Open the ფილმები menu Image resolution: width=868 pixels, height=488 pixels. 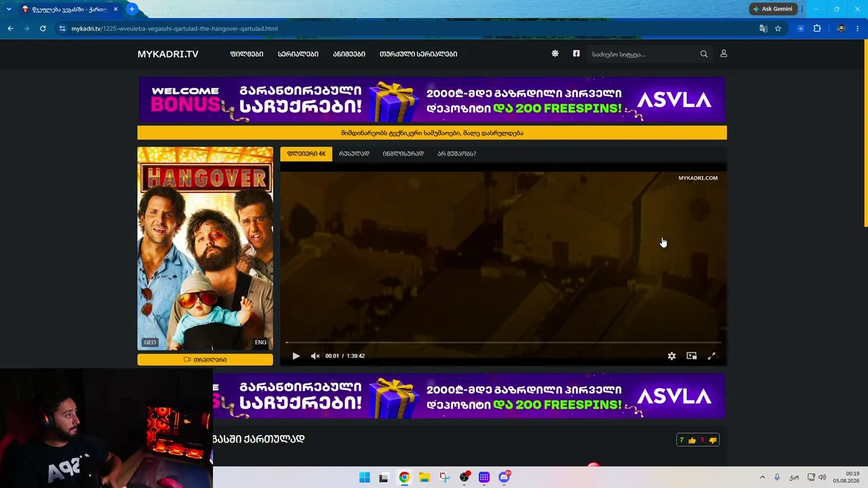click(247, 54)
